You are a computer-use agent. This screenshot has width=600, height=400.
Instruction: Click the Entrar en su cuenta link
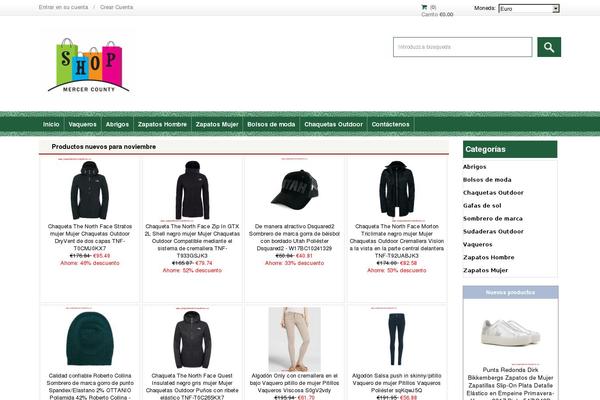(x=63, y=7)
